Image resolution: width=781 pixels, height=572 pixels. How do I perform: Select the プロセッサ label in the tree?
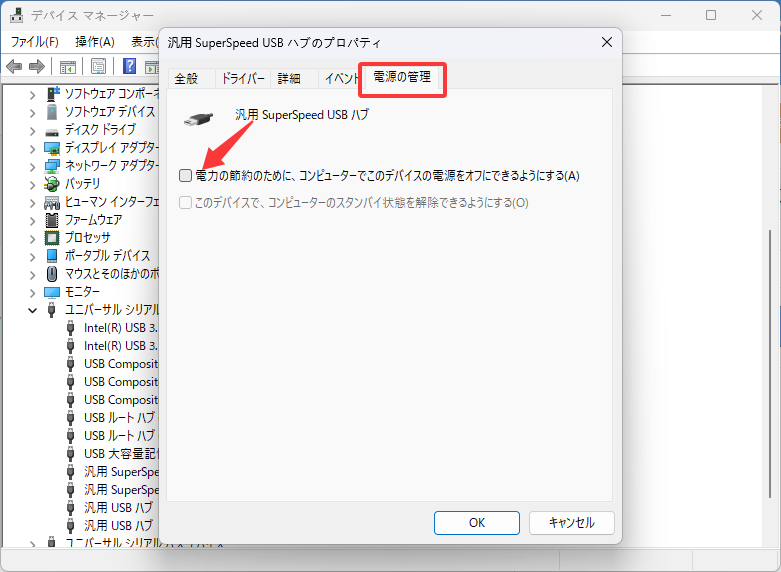[x=88, y=238]
